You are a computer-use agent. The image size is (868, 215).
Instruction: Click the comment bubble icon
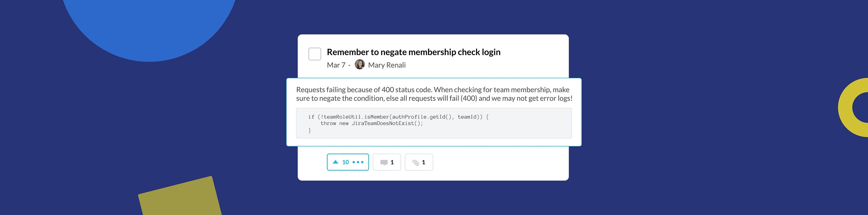coord(384,163)
